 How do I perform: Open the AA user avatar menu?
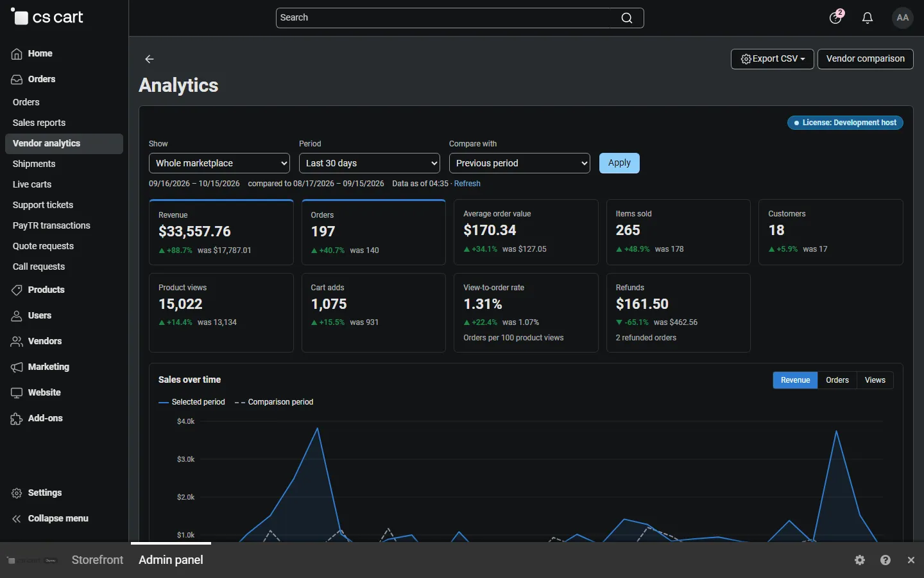coord(903,18)
